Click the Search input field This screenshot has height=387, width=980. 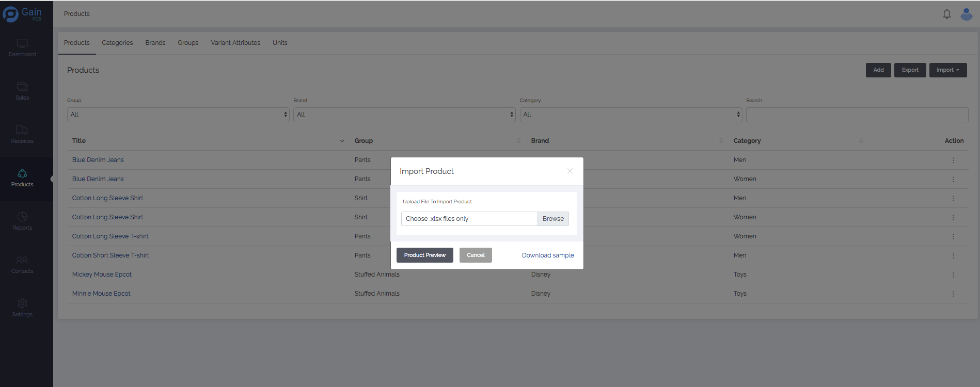coord(857,115)
